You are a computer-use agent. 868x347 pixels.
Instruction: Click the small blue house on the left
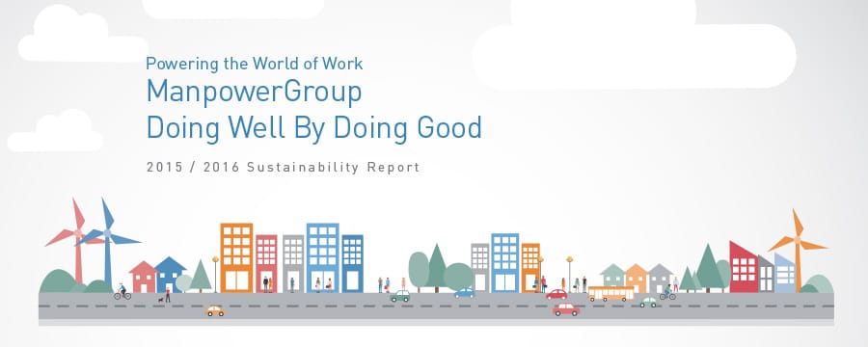(x=170, y=275)
